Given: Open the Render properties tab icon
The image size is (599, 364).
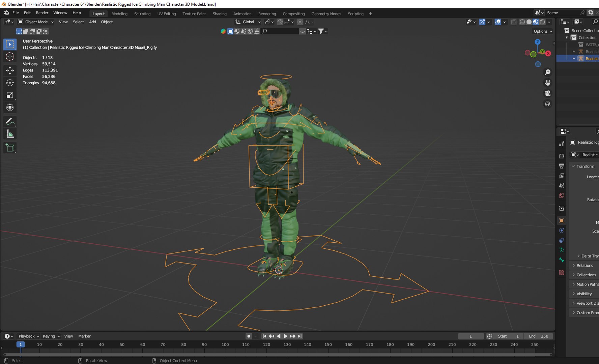Looking at the screenshot, I should coord(562,156).
